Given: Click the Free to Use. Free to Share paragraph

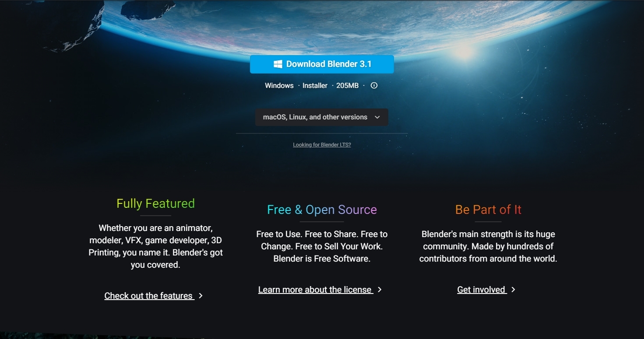Looking at the screenshot, I should pos(322,246).
